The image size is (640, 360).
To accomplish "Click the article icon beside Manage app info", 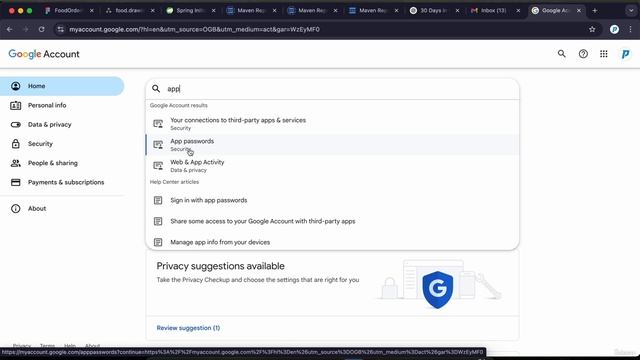I will [x=158, y=242].
